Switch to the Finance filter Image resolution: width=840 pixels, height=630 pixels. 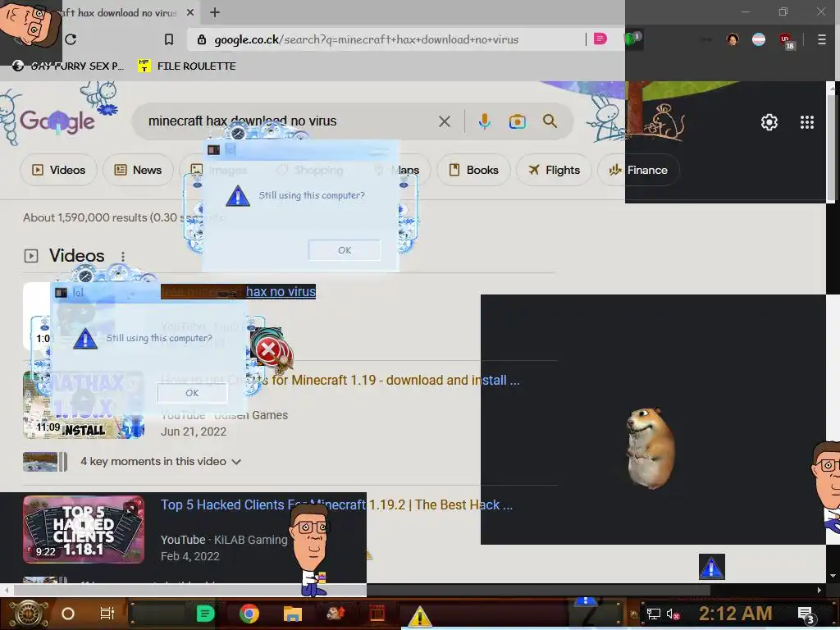[638, 171]
